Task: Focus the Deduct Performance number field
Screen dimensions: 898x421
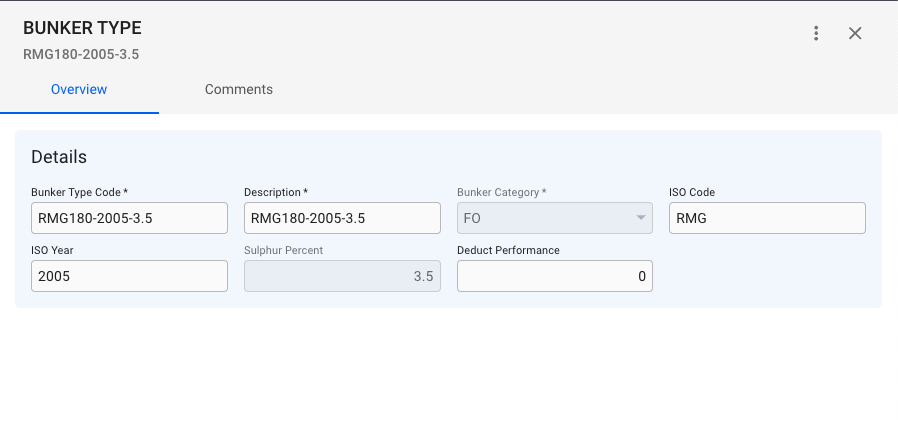Action: pyautogui.click(x=555, y=276)
